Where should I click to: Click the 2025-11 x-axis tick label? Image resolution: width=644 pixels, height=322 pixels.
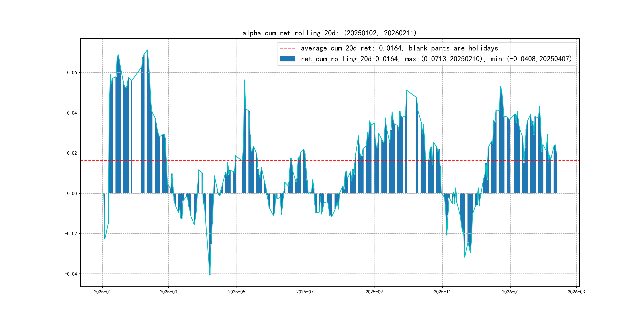point(442,292)
